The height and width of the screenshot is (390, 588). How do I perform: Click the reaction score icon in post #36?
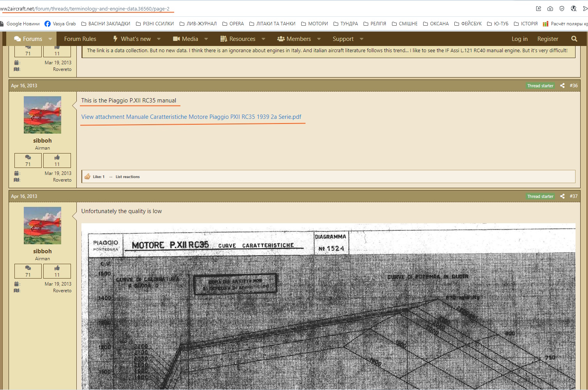(57, 157)
